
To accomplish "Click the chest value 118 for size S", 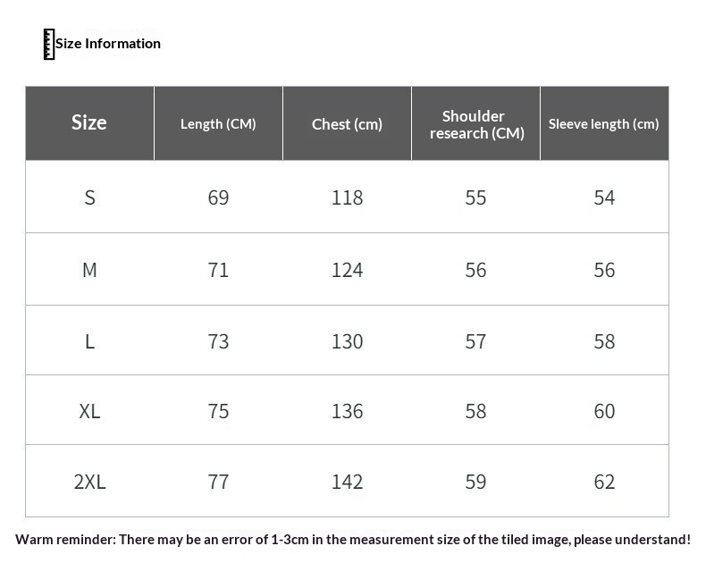I will pyautogui.click(x=347, y=197).
